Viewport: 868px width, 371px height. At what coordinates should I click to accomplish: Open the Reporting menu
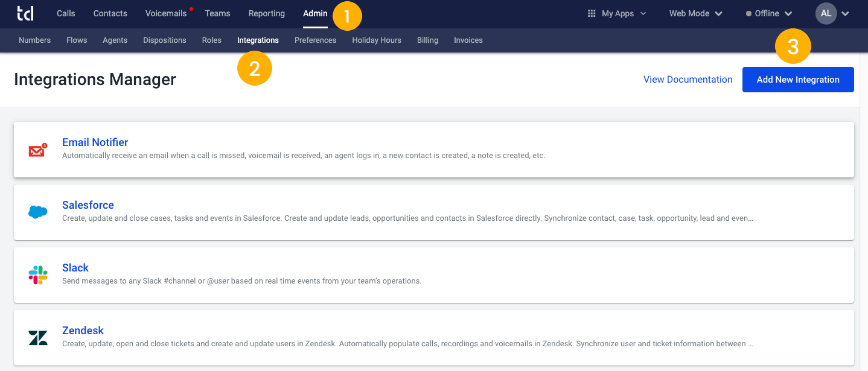pyautogui.click(x=267, y=13)
